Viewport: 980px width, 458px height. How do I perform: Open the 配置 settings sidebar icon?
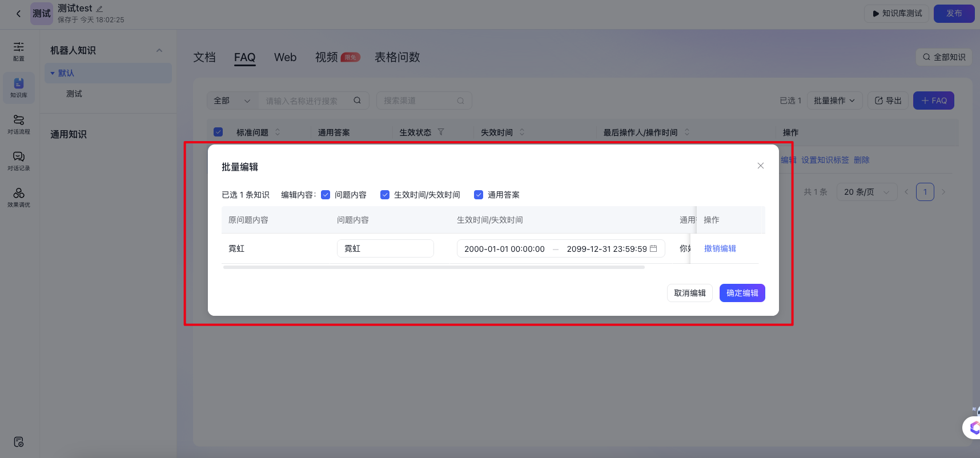pyautogui.click(x=19, y=51)
